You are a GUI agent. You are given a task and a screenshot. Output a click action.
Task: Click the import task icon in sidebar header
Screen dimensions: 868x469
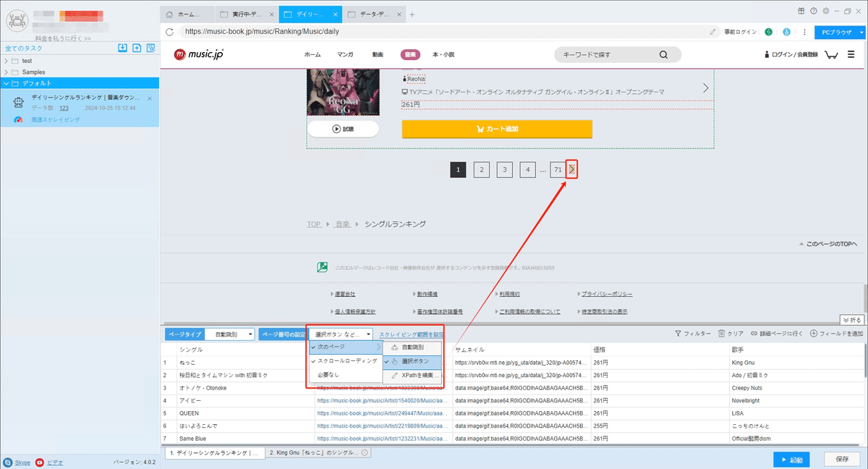[123, 48]
